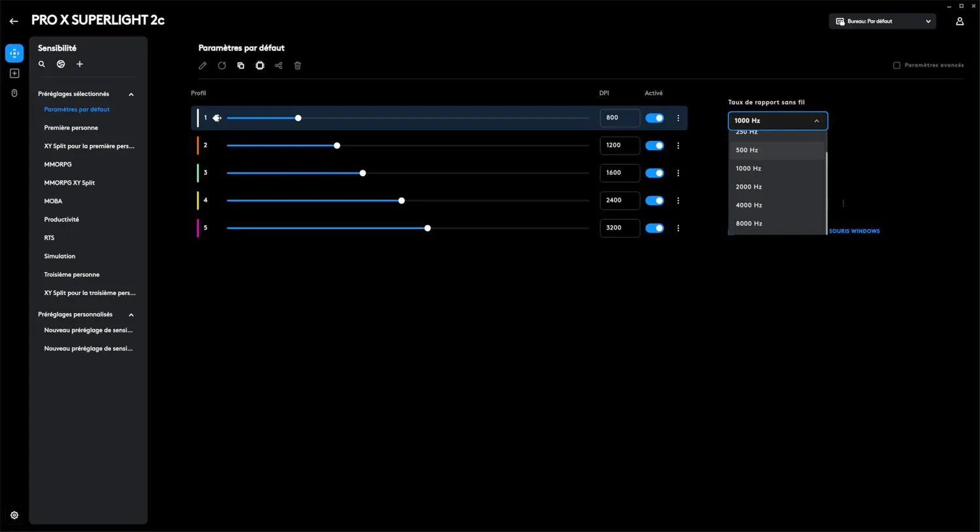The image size is (980, 532).
Task: Toggle off the 1200 DPI profile
Action: pyautogui.click(x=655, y=146)
